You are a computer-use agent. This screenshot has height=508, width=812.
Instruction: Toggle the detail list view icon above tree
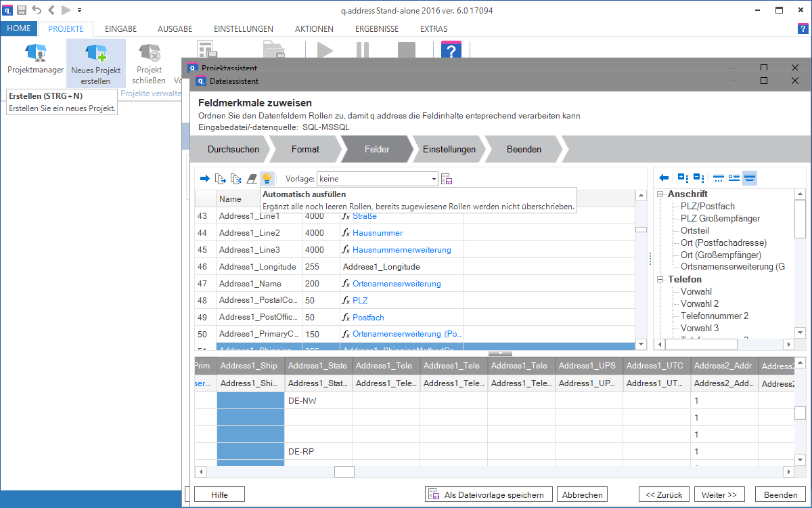[x=734, y=177]
